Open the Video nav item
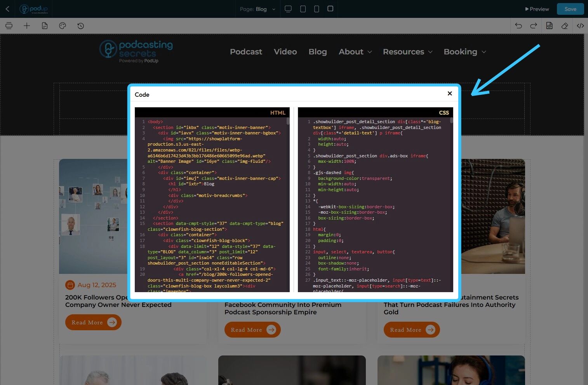Screen dimensions: 588x385 point(285,52)
